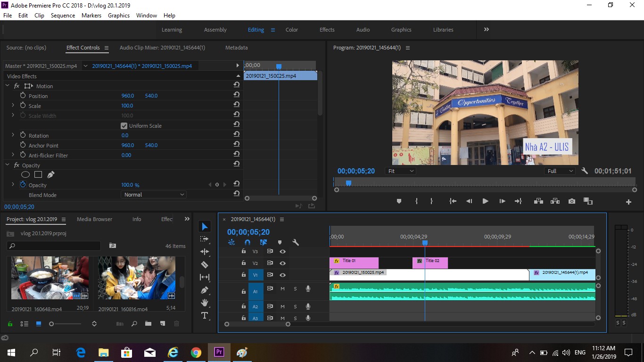Click the Export Frame camera icon
644x362 pixels.
(x=572, y=201)
